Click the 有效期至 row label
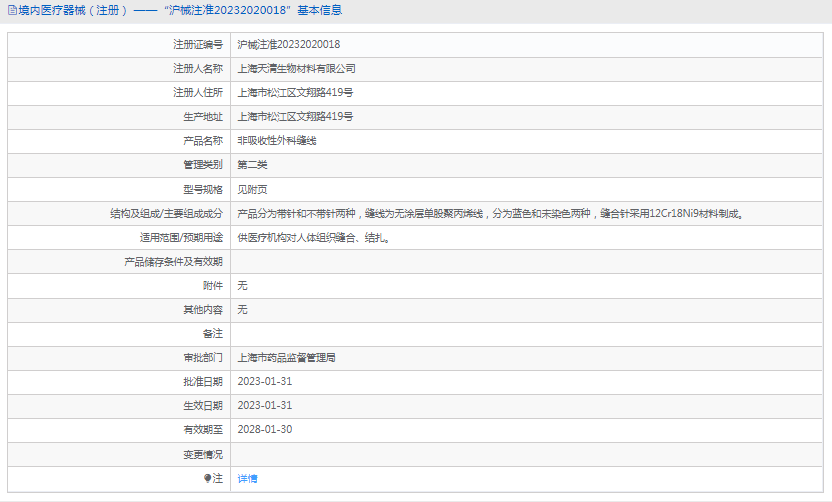The width and height of the screenshot is (832, 502). point(203,429)
